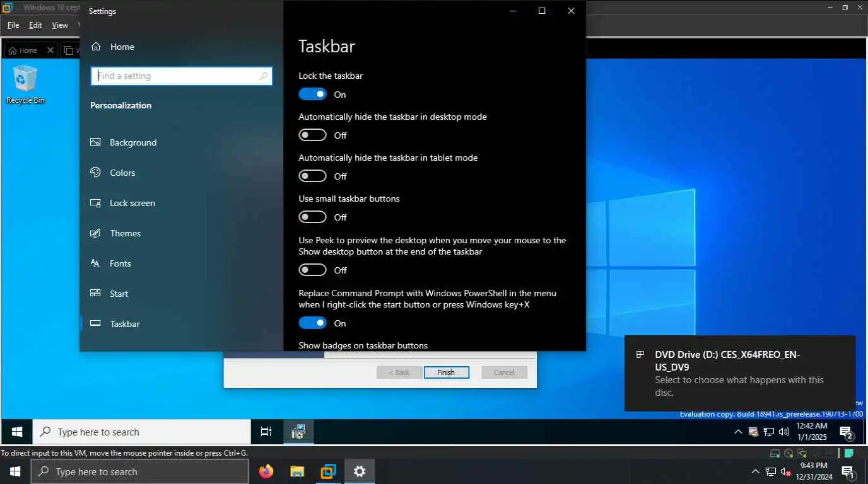Click VM guest Start button
This screenshot has width=868, height=484.
[17, 432]
